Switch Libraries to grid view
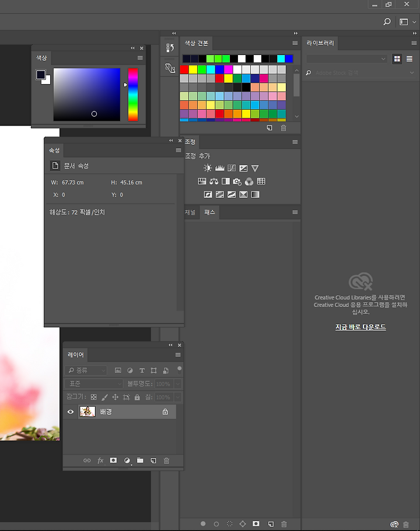Viewport: 420px width, 531px height. tap(397, 59)
